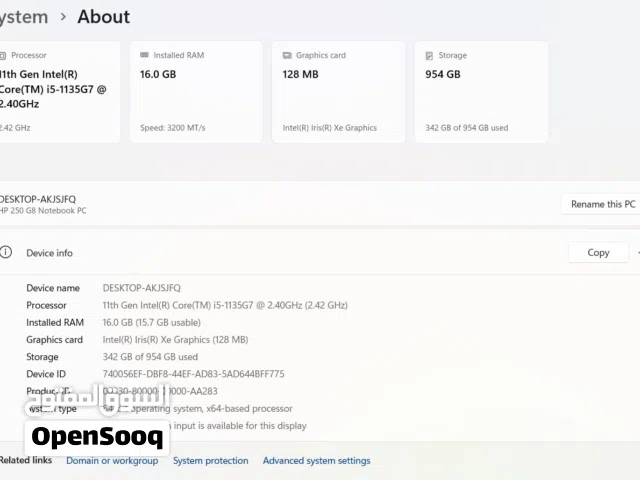Screen dimensions: 640x480
Task: Click Intel(R) Iris(R) Xe Graphics card subtitle
Action: pyautogui.click(x=330, y=128)
